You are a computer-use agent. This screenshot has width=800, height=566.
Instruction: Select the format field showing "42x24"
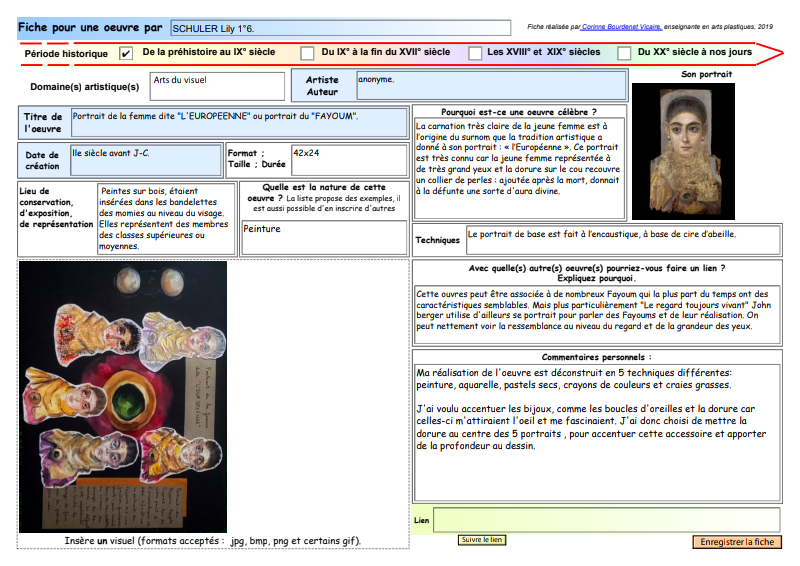349,159
